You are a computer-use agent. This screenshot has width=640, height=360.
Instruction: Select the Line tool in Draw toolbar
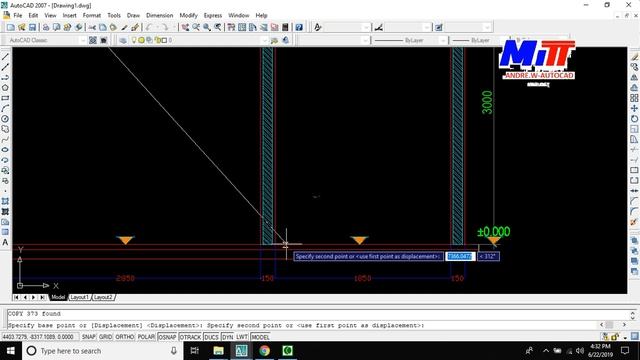(x=5, y=57)
